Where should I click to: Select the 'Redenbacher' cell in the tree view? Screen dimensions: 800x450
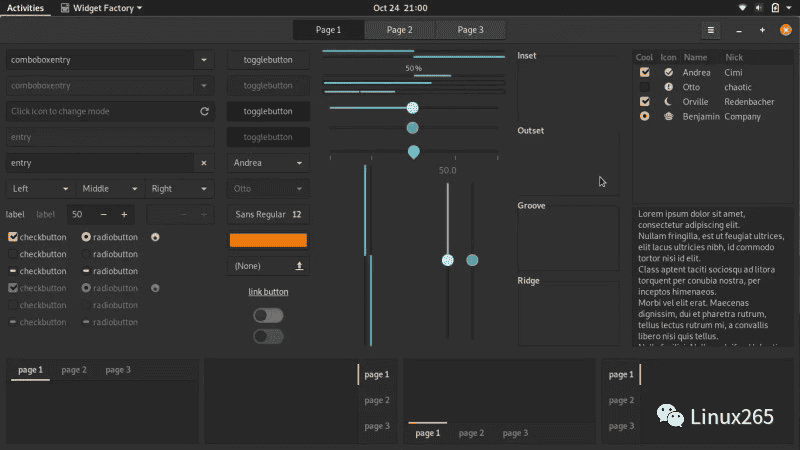pos(749,102)
